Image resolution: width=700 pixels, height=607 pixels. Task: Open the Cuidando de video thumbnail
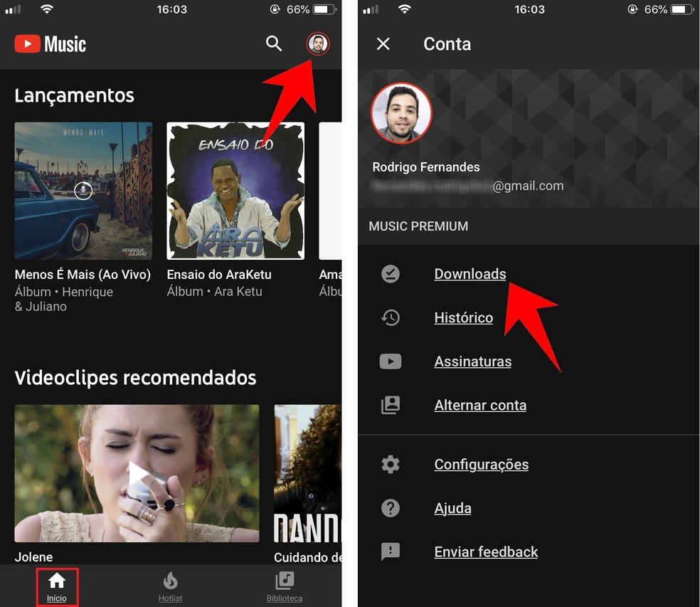307,473
